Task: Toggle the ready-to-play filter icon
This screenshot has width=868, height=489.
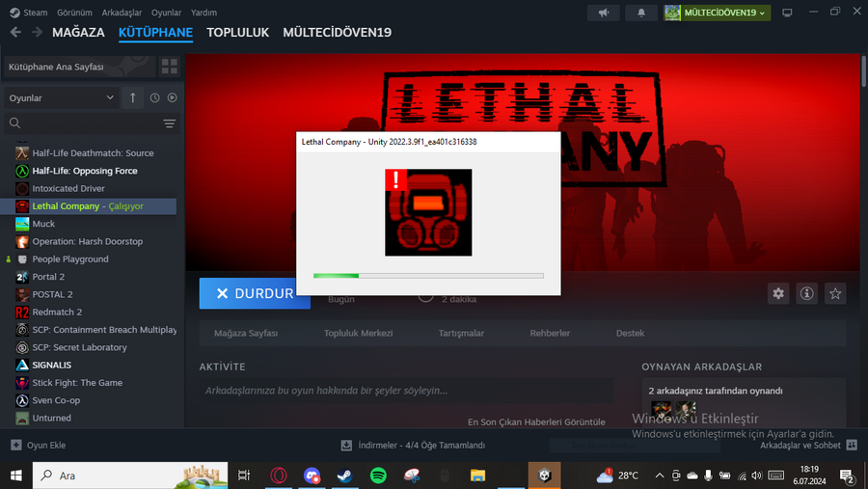Action: (x=173, y=97)
